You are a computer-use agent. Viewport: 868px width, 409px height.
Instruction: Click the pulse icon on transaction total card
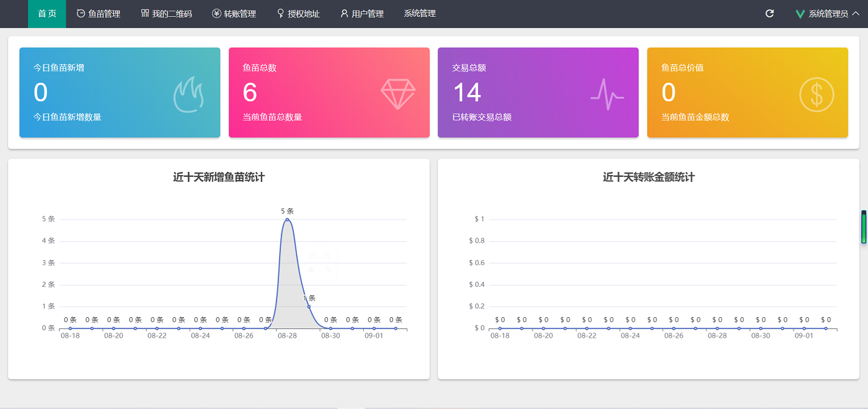point(607,95)
